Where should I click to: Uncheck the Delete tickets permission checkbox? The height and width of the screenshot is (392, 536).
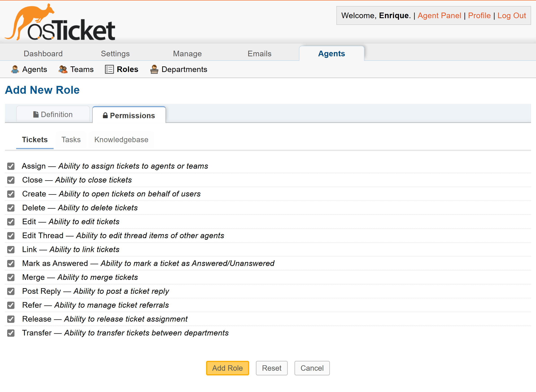(x=11, y=208)
